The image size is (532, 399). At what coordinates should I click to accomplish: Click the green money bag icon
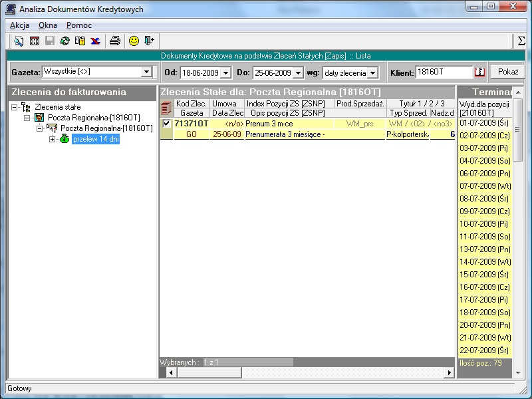[65, 139]
